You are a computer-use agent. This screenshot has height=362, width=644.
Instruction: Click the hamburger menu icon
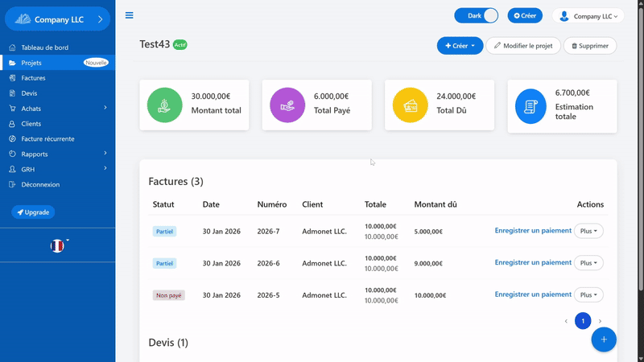click(130, 15)
